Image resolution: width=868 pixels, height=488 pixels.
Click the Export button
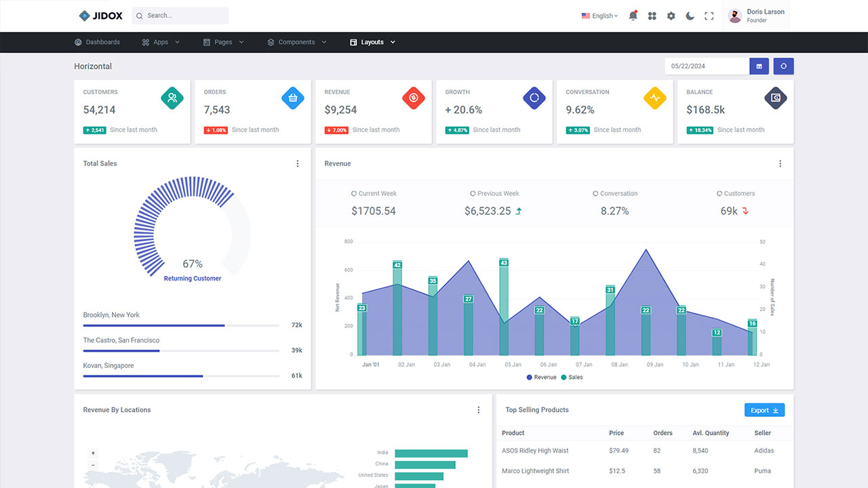[764, 410]
